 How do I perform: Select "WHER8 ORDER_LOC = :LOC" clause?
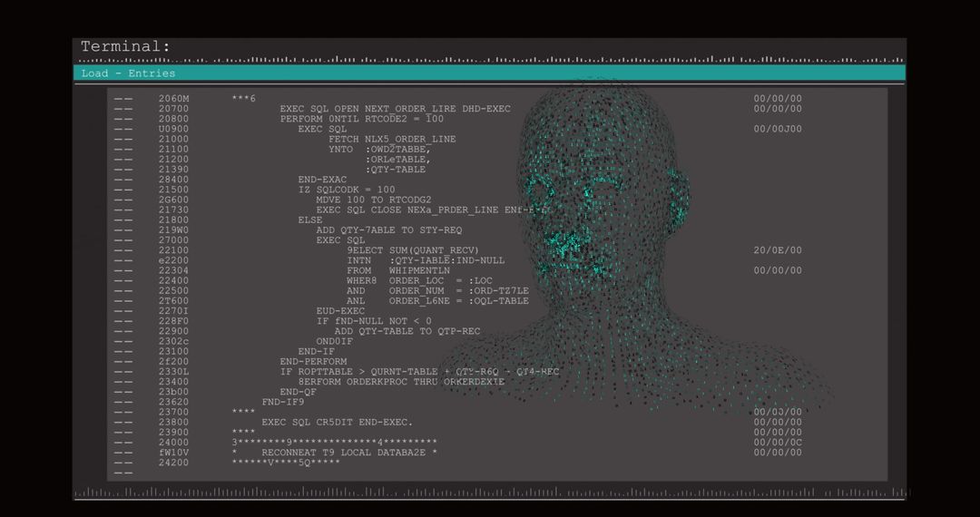[419, 280]
